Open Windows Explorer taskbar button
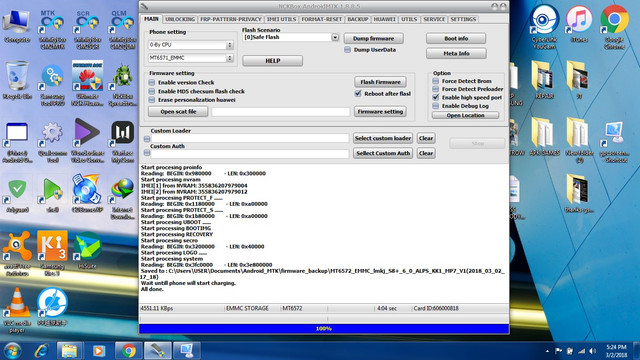640x360 pixels. pos(69,351)
